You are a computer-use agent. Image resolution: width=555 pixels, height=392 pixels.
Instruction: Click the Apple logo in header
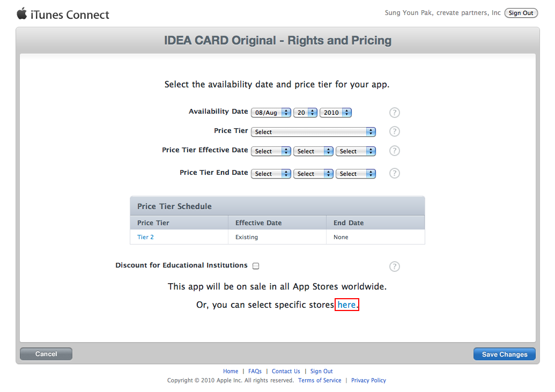click(x=22, y=13)
